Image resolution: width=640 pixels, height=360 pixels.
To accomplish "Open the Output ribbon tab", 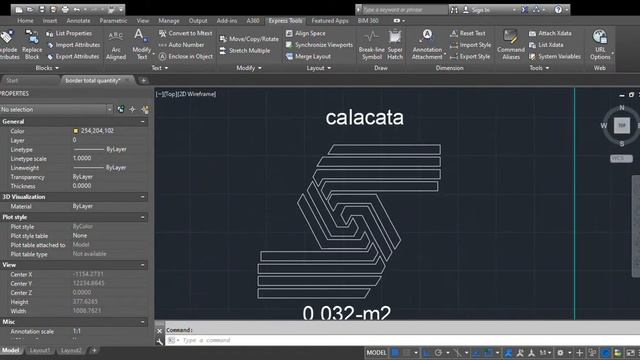I will (x=198, y=20).
